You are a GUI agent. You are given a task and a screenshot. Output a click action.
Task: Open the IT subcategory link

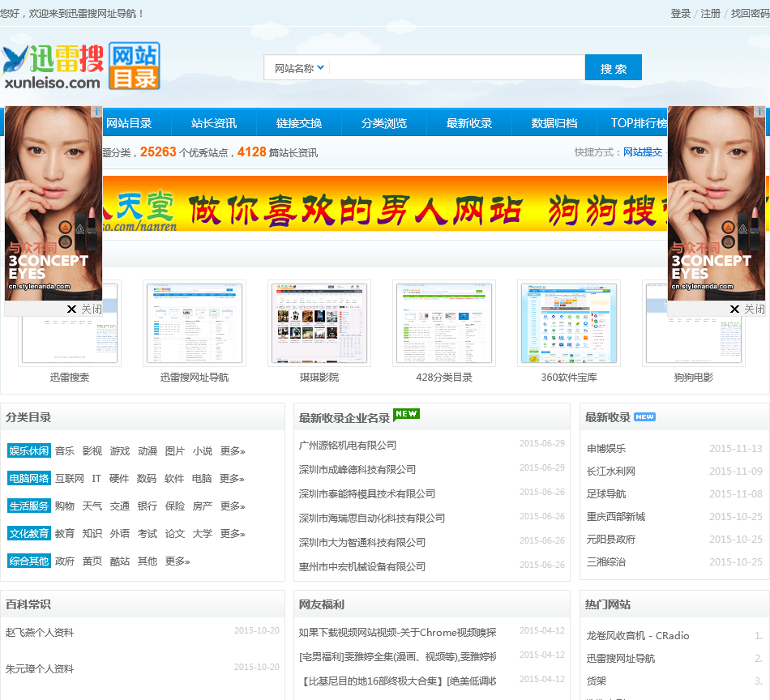click(x=96, y=478)
